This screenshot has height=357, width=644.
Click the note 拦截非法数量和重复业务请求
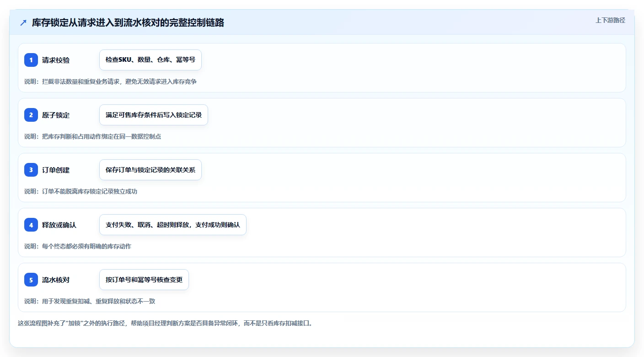[111, 81]
